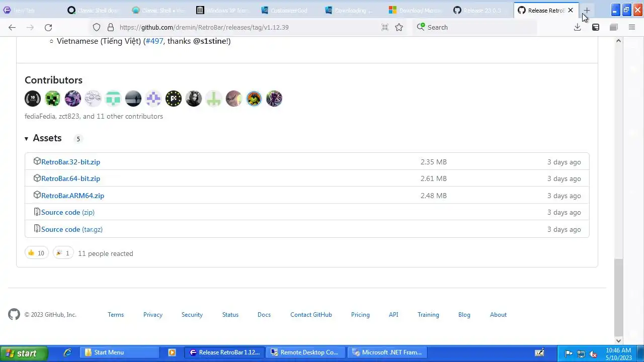The width and height of the screenshot is (644, 362).
Task: Click the page vertical scrollbar thumb
Action: [x=618, y=298]
